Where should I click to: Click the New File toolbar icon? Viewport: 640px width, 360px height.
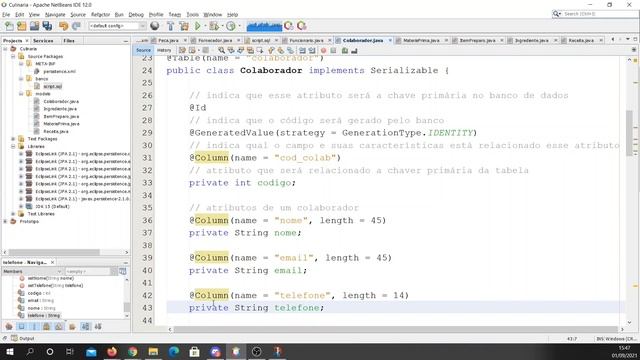(9, 26)
